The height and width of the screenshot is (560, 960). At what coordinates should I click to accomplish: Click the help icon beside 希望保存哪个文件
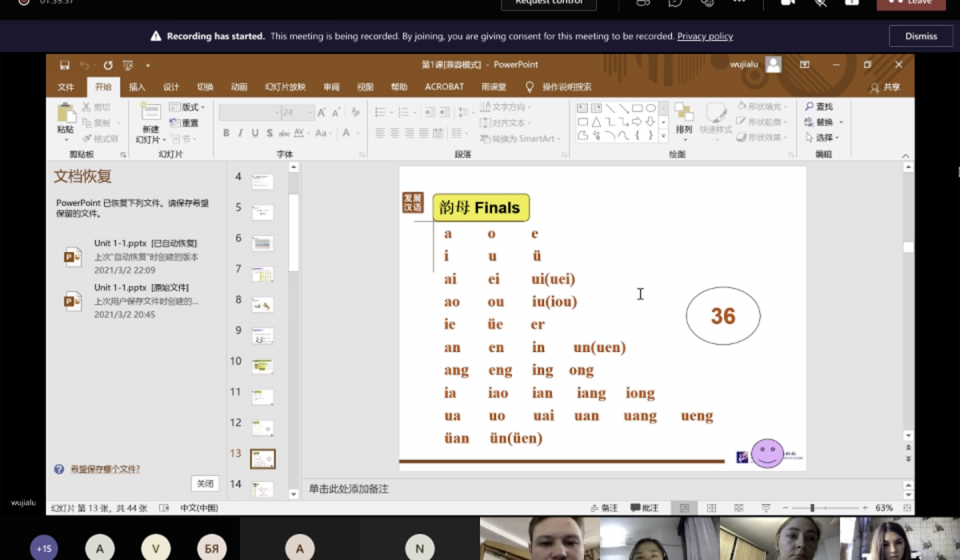click(x=59, y=470)
